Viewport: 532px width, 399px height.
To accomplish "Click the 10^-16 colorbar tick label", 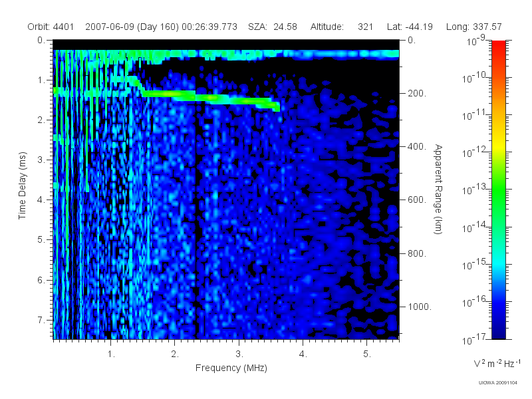I will [474, 302].
